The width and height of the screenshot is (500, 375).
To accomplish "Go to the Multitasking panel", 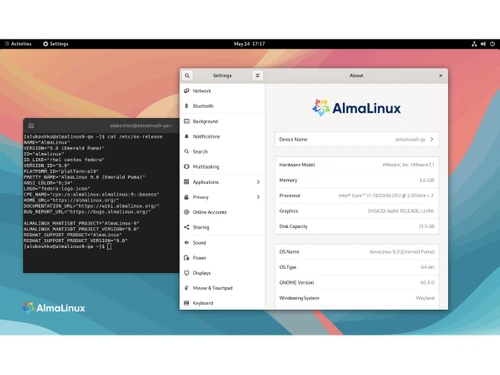I will pyautogui.click(x=222, y=167).
